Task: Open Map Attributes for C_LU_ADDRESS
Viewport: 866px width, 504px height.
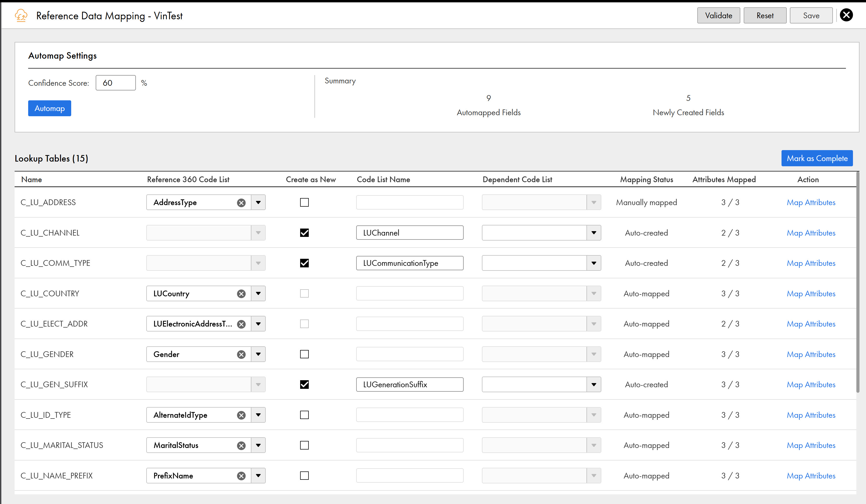Action: (x=811, y=202)
